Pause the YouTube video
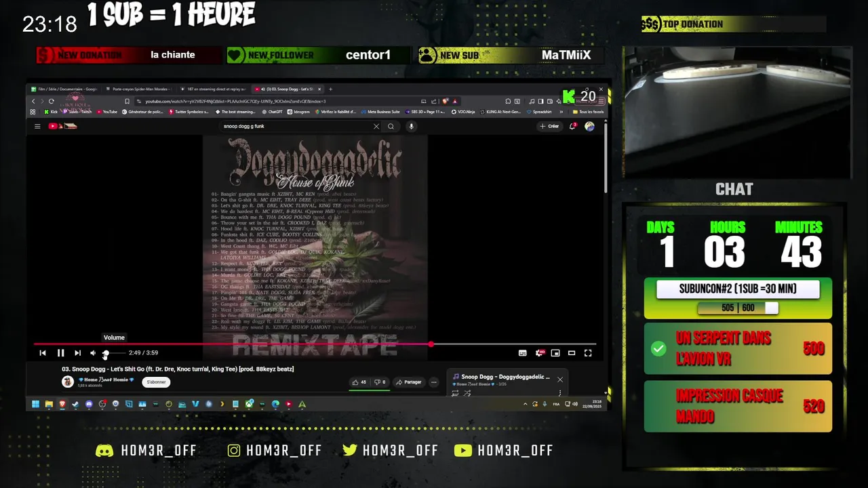Viewport: 868px width, 488px height. point(60,352)
